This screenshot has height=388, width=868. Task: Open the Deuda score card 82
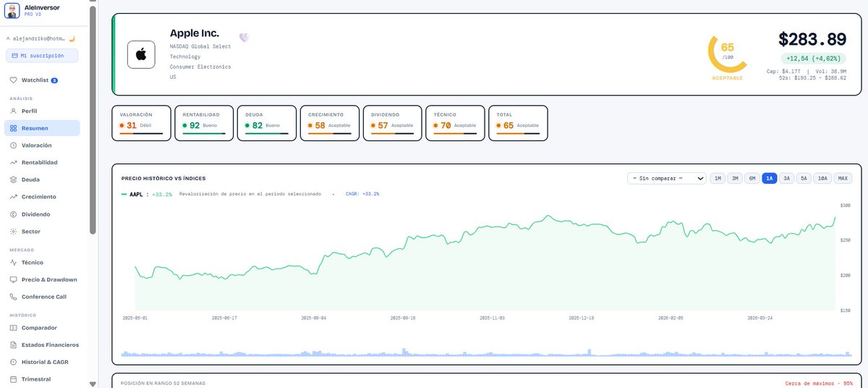[267, 123]
